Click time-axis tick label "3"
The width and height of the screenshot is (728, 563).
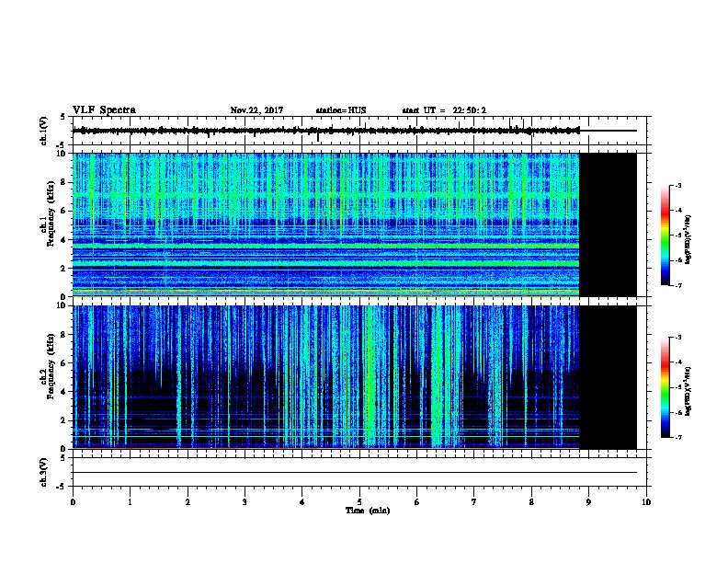tap(245, 502)
